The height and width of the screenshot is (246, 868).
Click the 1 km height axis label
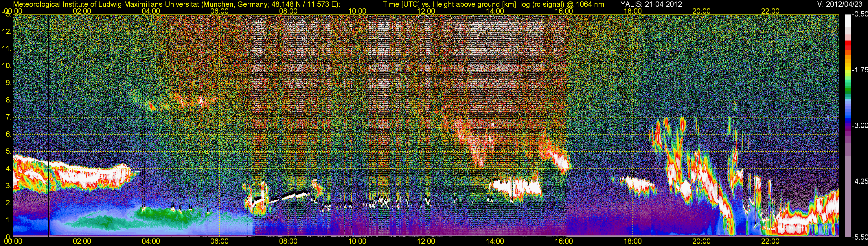pyautogui.click(x=8, y=220)
